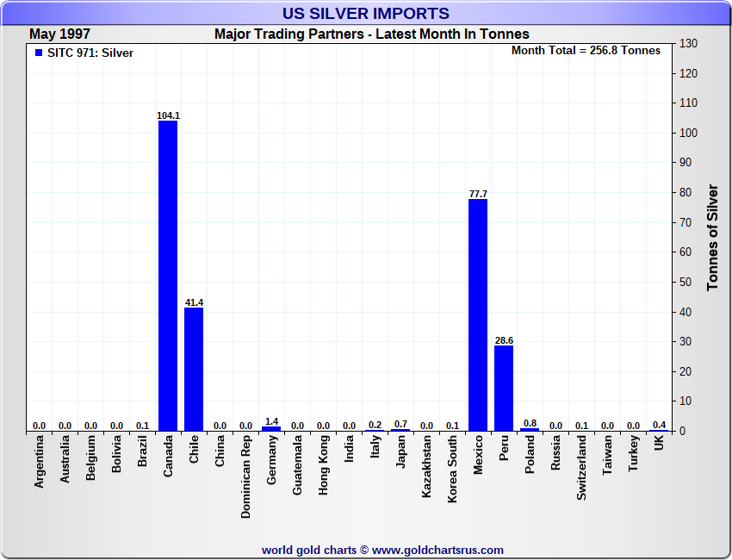This screenshot has height=560, width=732.
Task: Click the Tonnes of Silver axis title
Action: [x=712, y=237]
